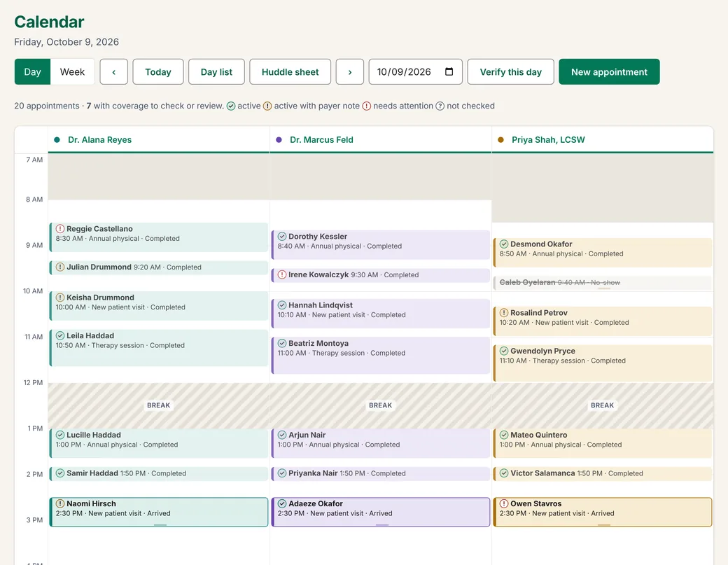Click needs-attention icon beside Owen Stavros
This screenshot has width=728, height=565.
point(504,503)
